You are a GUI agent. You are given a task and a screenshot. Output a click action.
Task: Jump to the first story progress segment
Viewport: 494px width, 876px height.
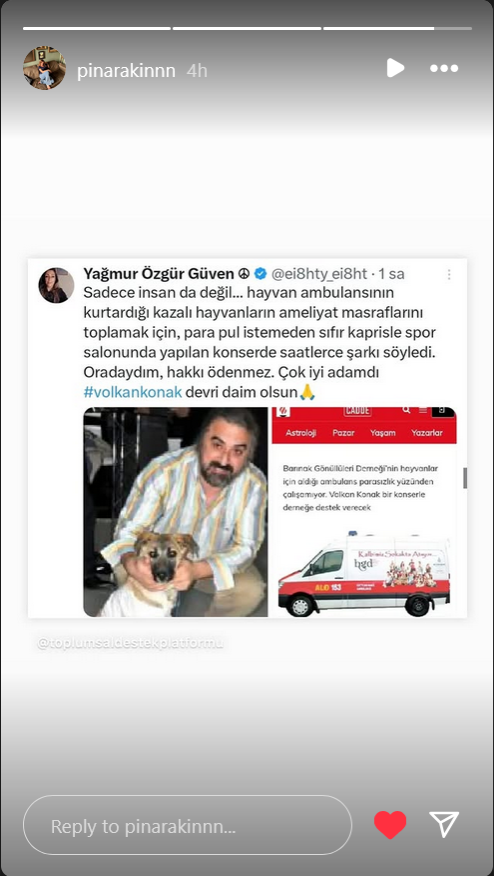[97, 28]
